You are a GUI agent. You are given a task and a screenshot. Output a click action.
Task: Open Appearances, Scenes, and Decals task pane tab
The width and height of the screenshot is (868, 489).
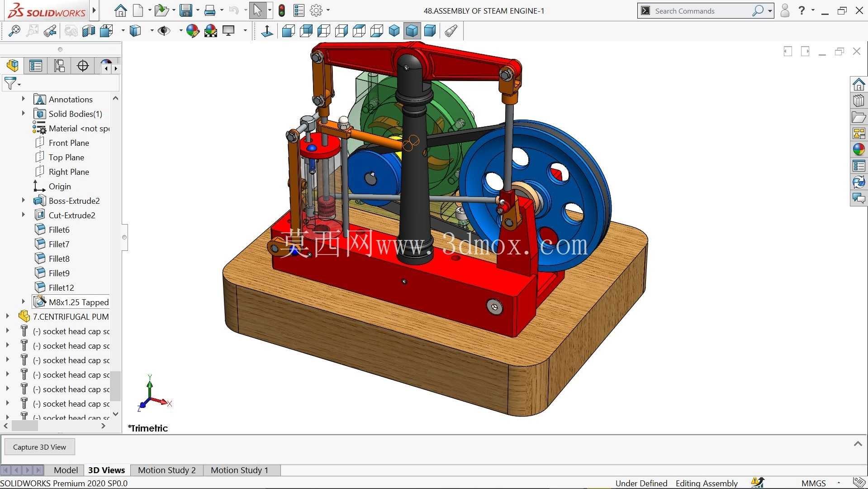859,149
